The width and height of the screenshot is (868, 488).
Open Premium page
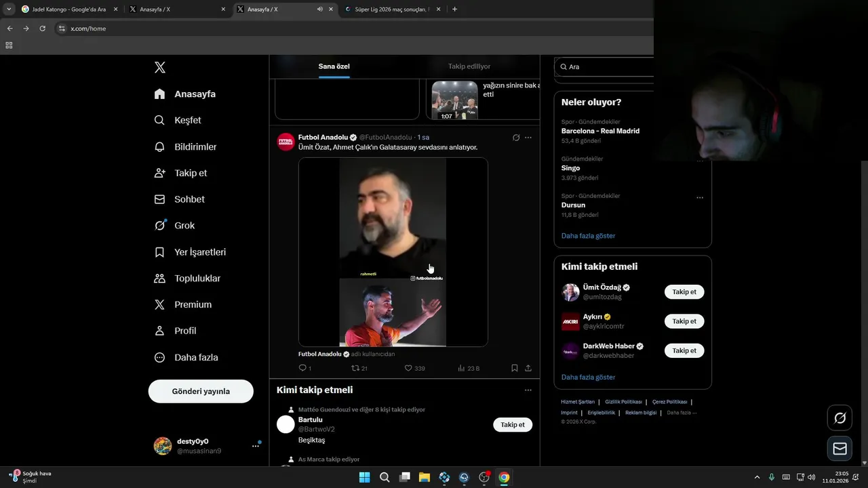(x=183, y=305)
